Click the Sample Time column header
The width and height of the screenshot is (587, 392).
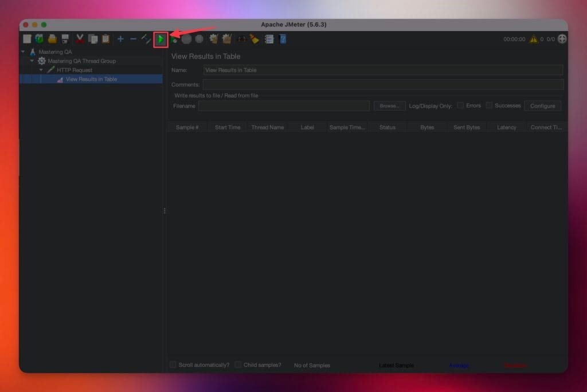pyautogui.click(x=347, y=127)
